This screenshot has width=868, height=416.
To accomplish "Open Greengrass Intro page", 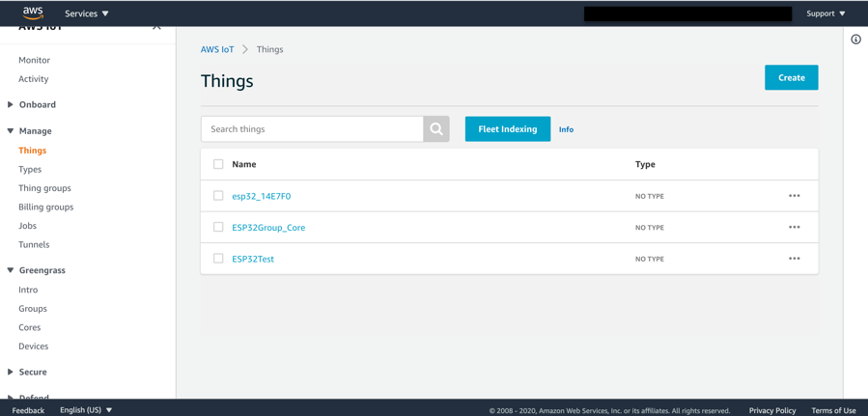I will pyautogui.click(x=28, y=290).
